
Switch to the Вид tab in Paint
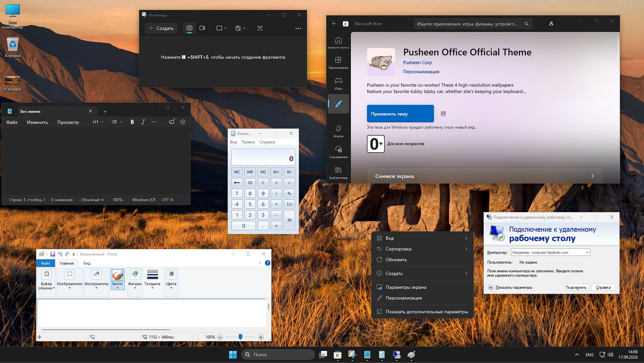point(87,263)
